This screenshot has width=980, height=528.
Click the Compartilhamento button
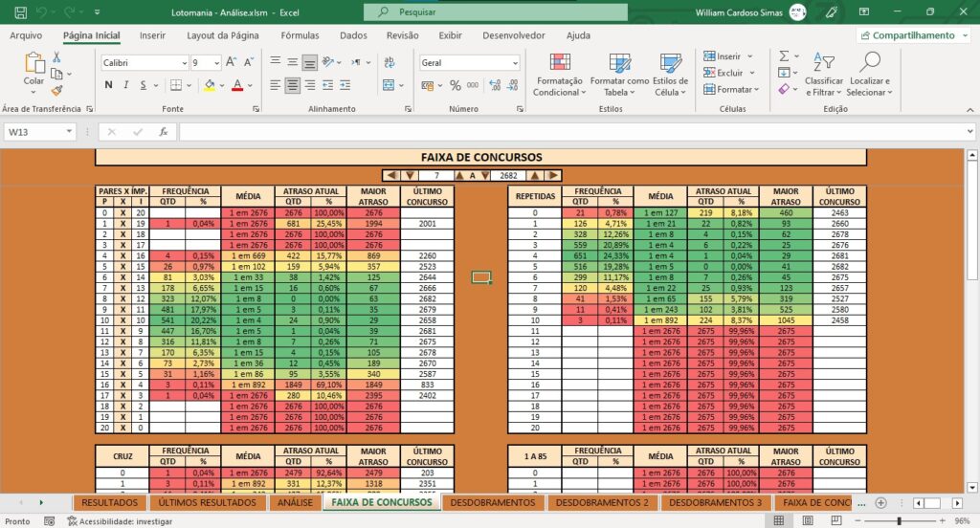[x=913, y=35]
